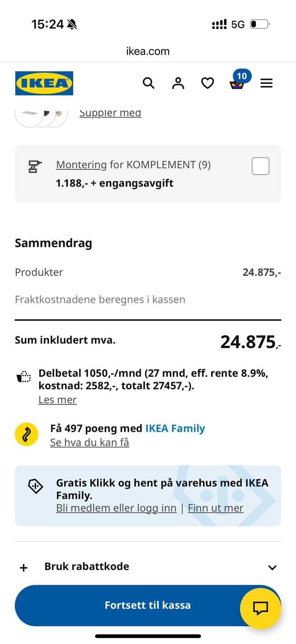Tick the Montering for KOMPLEMENT checkbox
296x644 pixels.
pos(261,166)
